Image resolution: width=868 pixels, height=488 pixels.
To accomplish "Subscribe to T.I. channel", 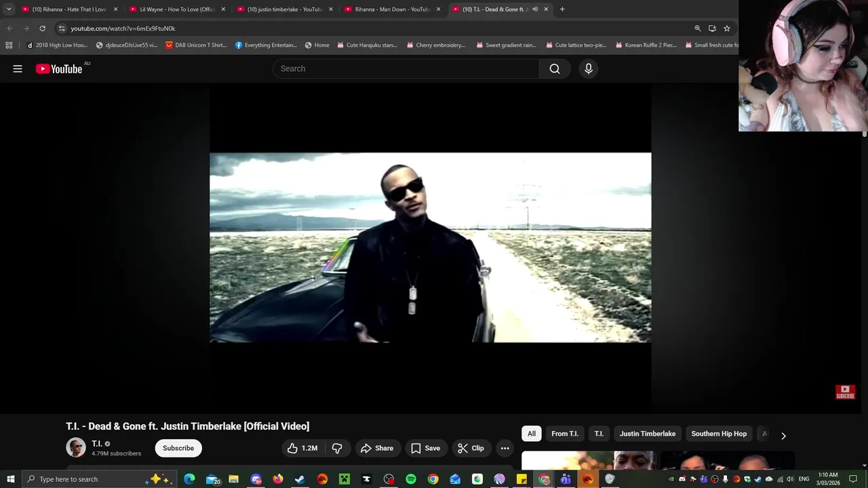I will coord(178,448).
